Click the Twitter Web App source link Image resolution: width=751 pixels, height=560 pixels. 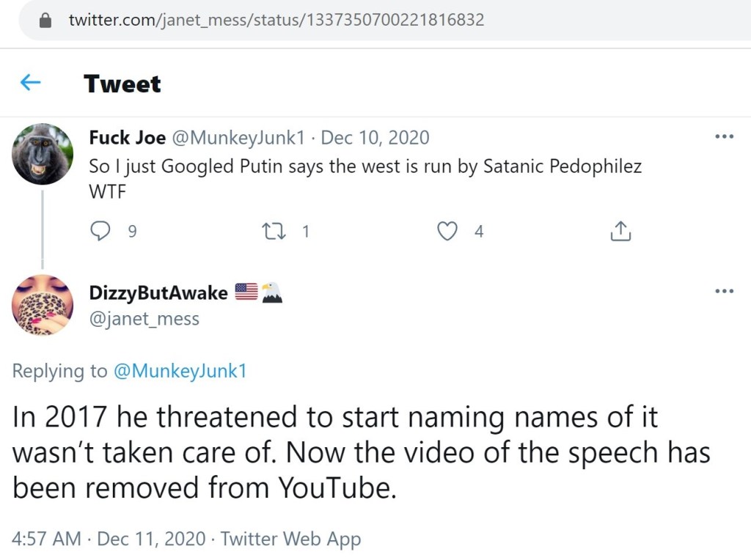291,539
